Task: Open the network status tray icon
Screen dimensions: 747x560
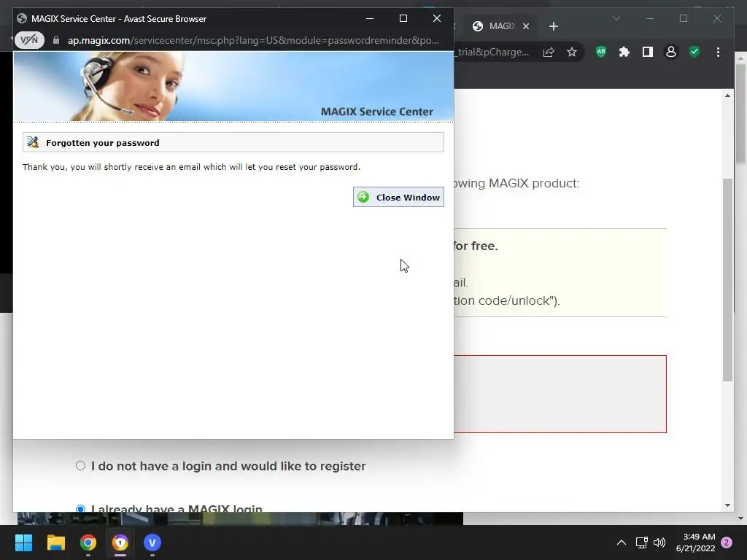Action: click(641, 542)
